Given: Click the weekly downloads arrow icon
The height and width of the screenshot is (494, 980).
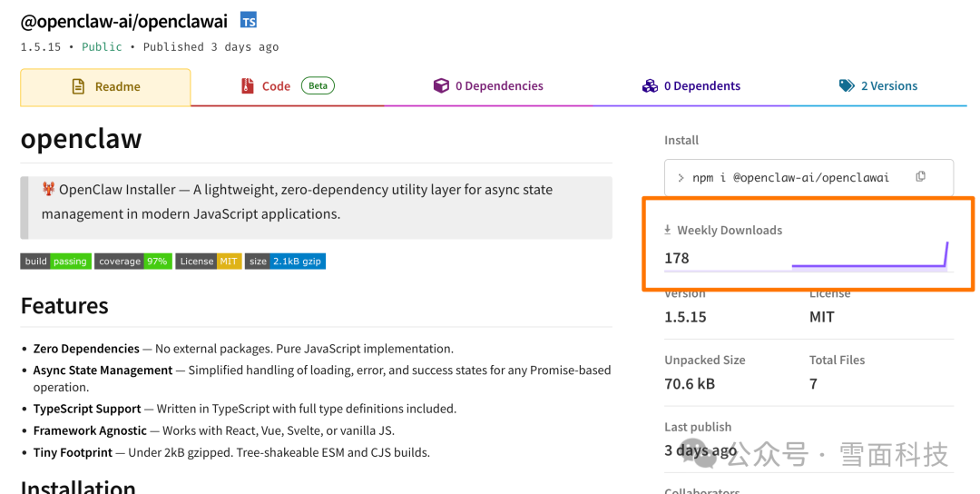Looking at the screenshot, I should (668, 231).
